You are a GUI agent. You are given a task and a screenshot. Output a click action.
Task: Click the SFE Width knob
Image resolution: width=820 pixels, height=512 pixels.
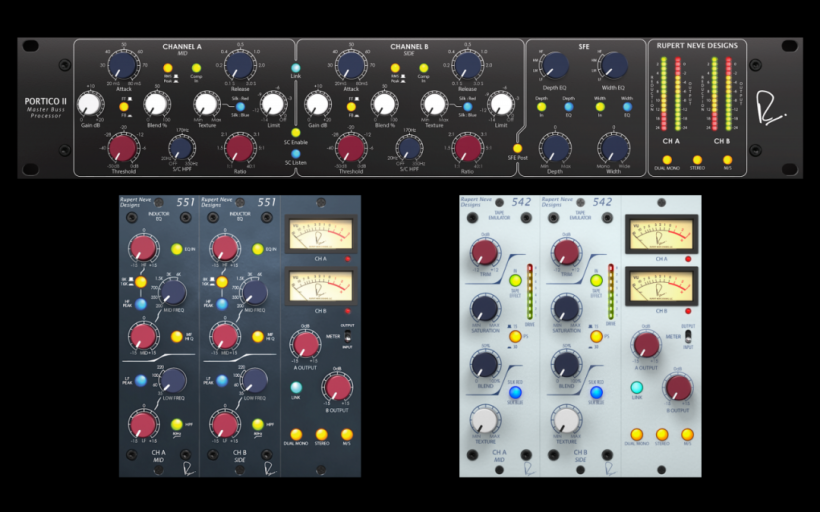(x=613, y=148)
